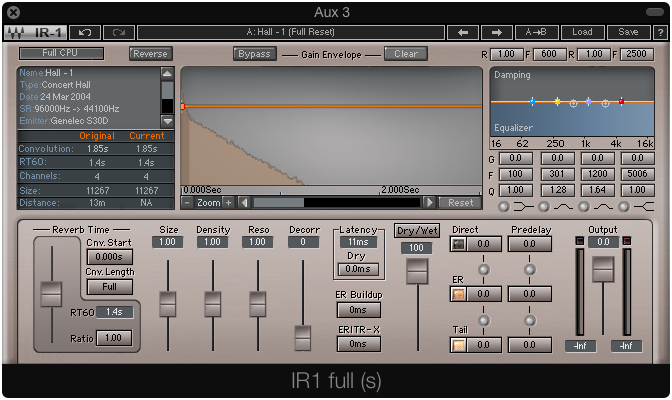Image resolution: width=672 pixels, height=400 pixels.
Task: Zoom out waveform with minus button
Action: point(187,202)
